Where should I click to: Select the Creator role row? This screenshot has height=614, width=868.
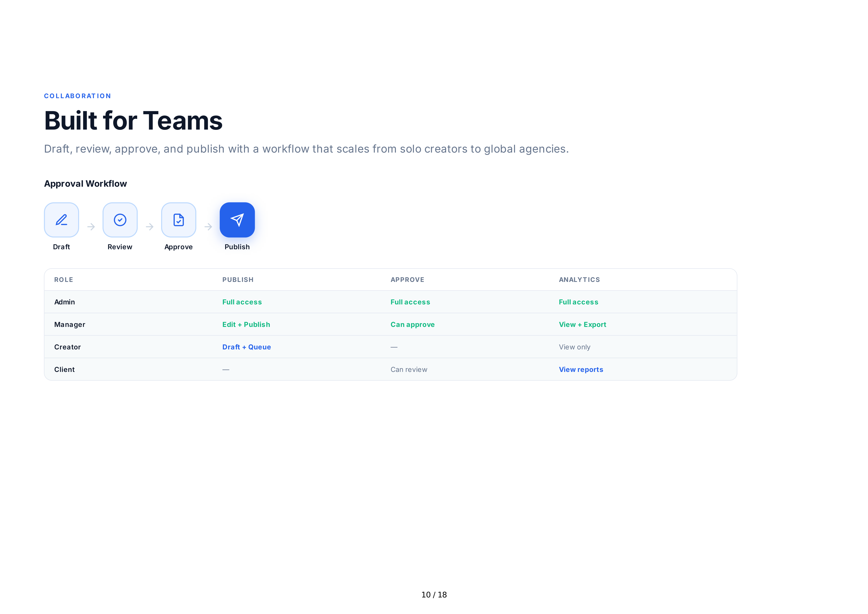tap(391, 347)
